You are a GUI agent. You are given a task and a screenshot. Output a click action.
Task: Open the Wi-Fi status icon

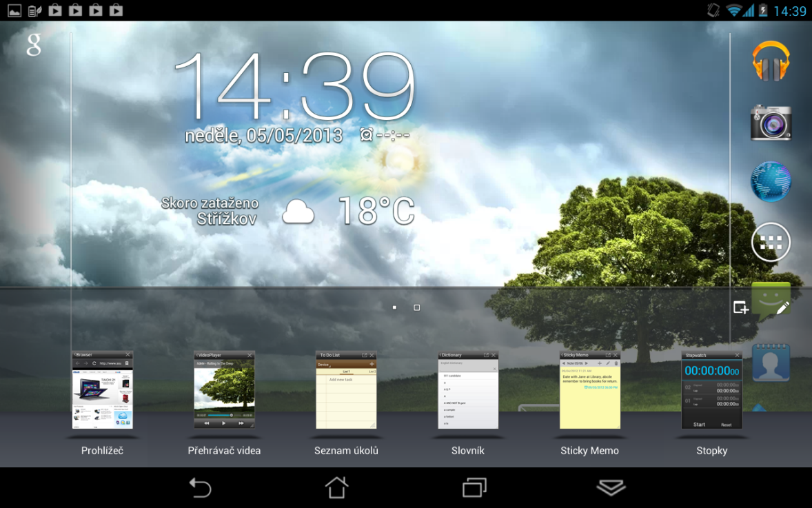click(733, 10)
